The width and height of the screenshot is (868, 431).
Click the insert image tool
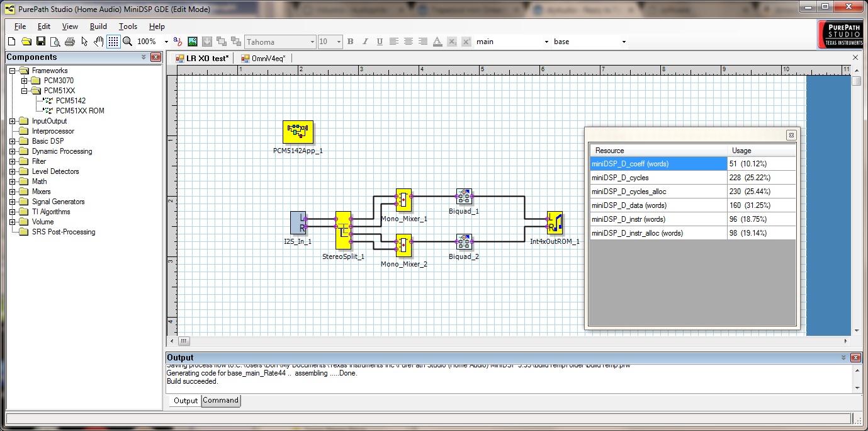(x=193, y=42)
